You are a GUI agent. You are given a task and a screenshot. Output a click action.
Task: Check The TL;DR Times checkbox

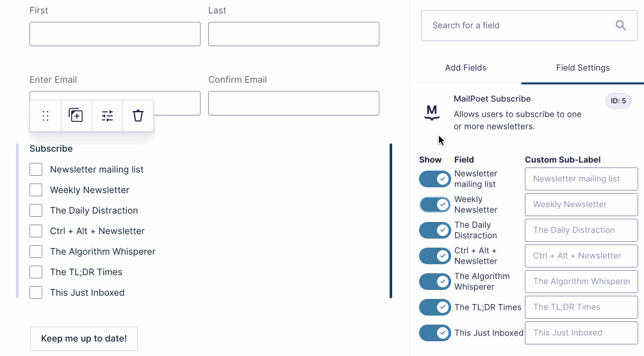tap(37, 272)
